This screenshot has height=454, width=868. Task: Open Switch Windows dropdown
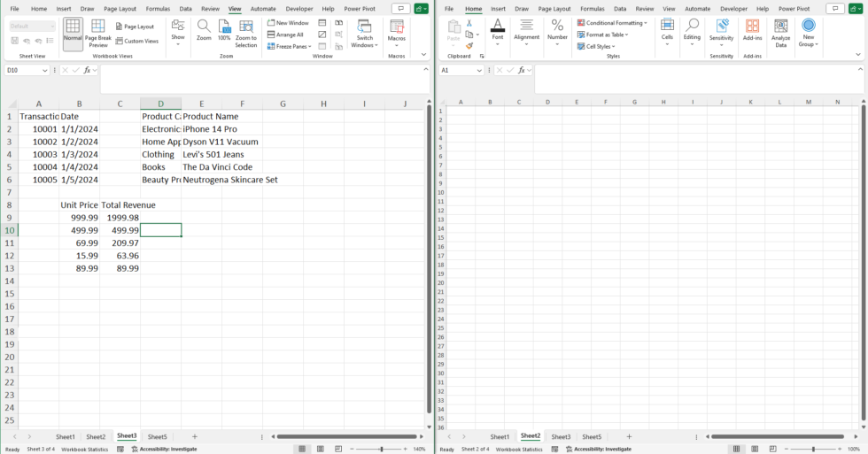(364, 33)
